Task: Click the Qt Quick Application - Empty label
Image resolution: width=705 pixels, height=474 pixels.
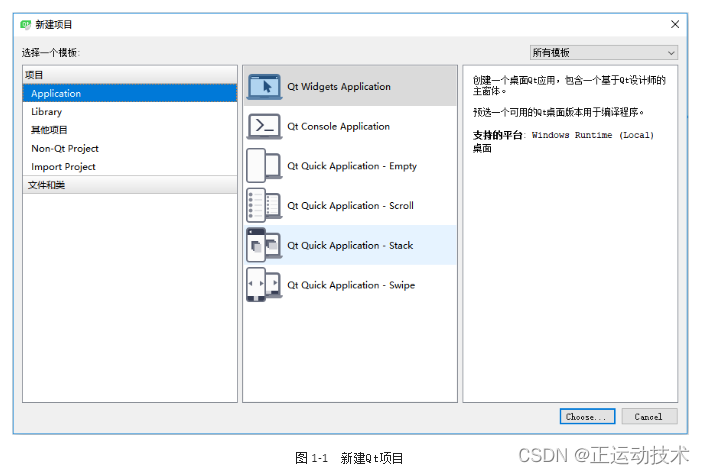Action: (x=352, y=166)
